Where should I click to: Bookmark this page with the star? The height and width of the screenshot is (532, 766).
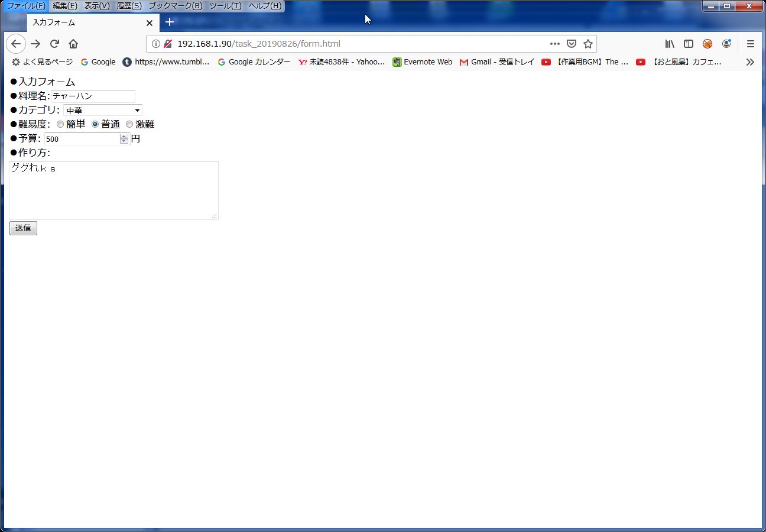click(x=588, y=44)
